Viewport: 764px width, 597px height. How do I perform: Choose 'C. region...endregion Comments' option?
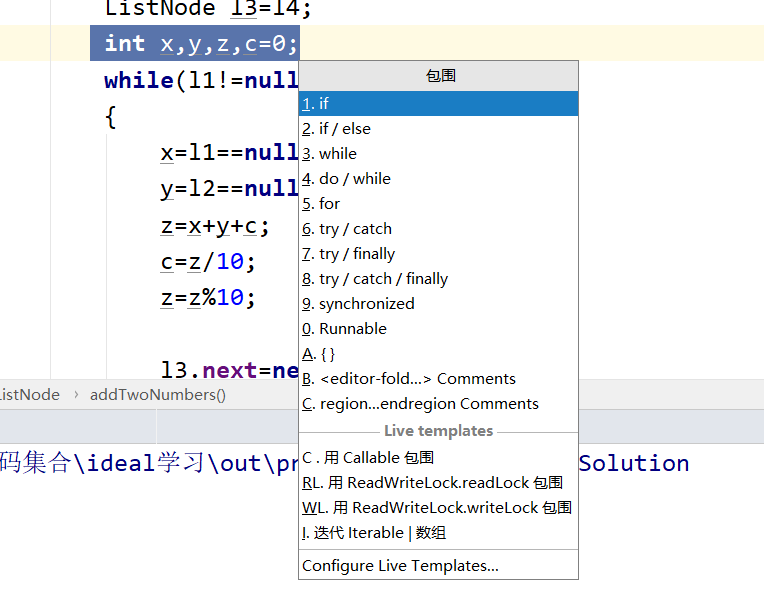(x=438, y=404)
